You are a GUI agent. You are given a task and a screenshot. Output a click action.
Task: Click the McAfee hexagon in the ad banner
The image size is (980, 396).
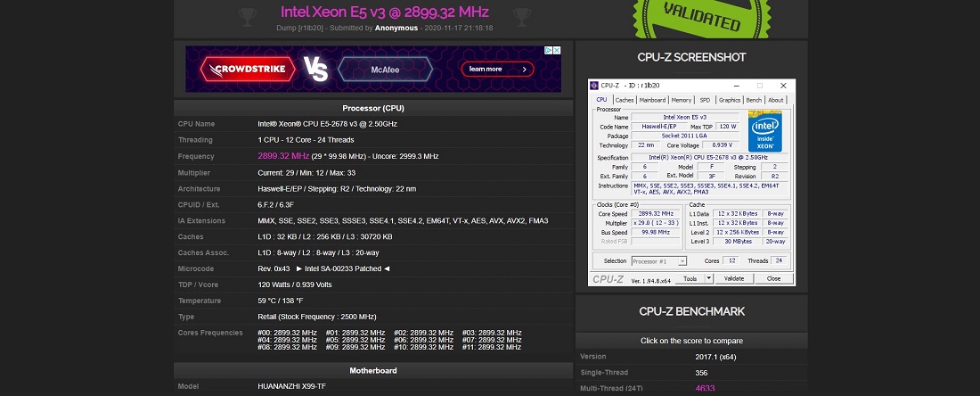pos(385,70)
